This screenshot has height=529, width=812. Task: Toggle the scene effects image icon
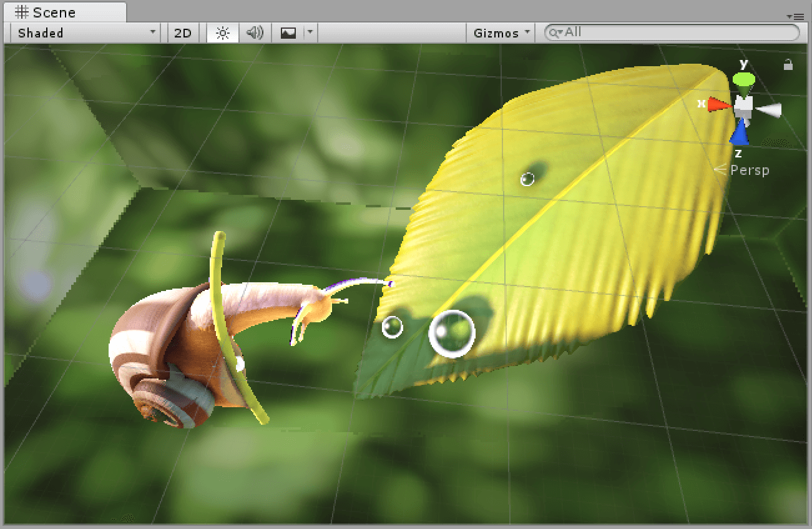(x=288, y=33)
